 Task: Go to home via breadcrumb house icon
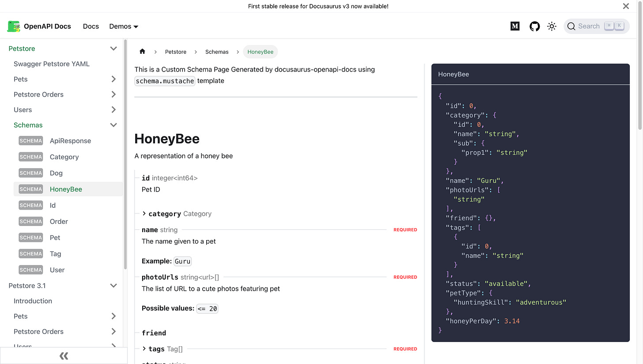[x=142, y=52]
